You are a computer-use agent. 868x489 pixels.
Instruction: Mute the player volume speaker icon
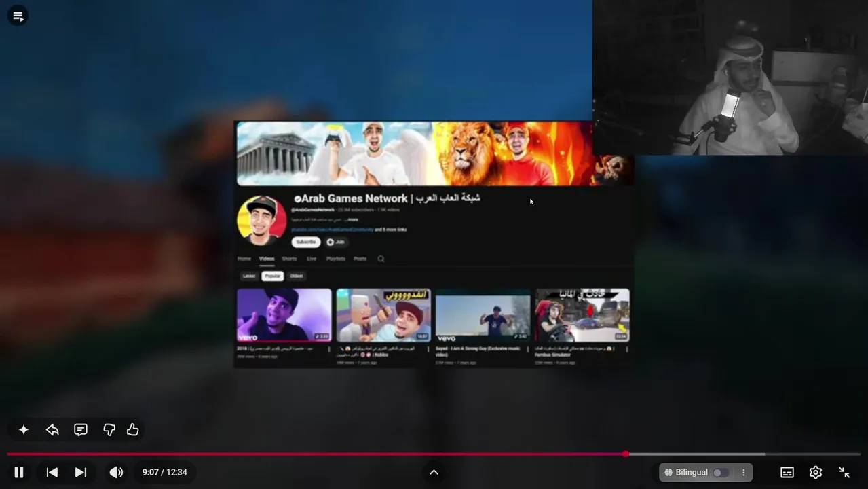(x=116, y=472)
